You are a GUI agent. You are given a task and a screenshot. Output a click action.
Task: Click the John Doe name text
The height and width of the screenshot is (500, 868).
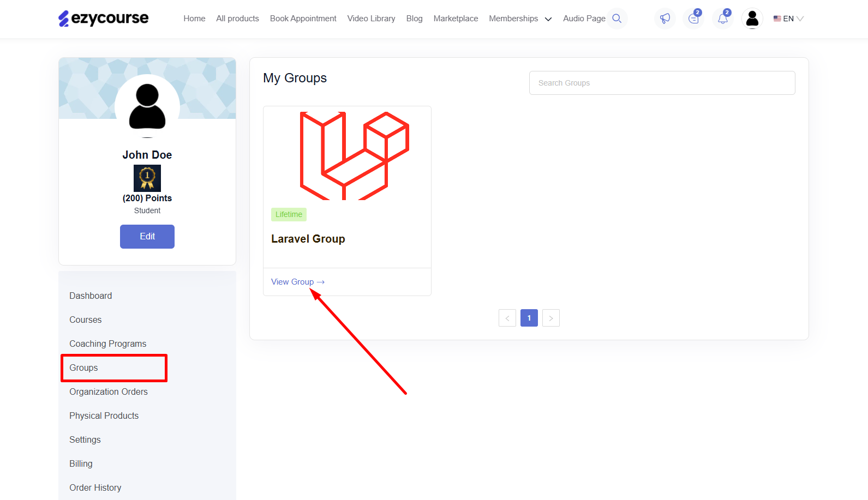[x=147, y=155]
